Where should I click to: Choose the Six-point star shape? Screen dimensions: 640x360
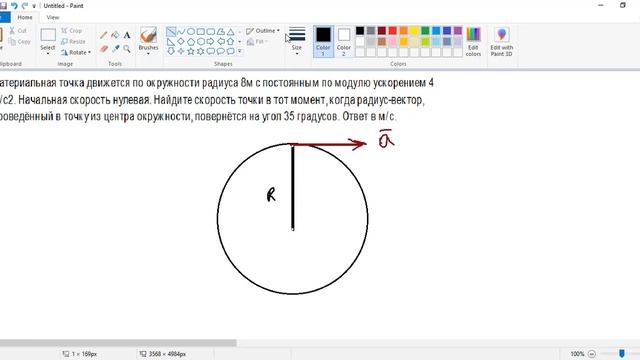(x=201, y=51)
